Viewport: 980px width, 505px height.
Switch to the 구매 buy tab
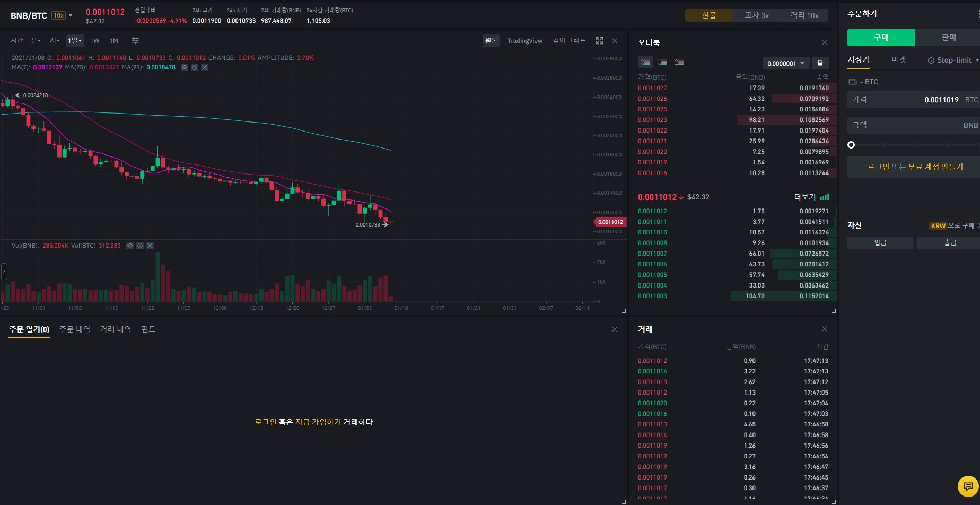881,38
